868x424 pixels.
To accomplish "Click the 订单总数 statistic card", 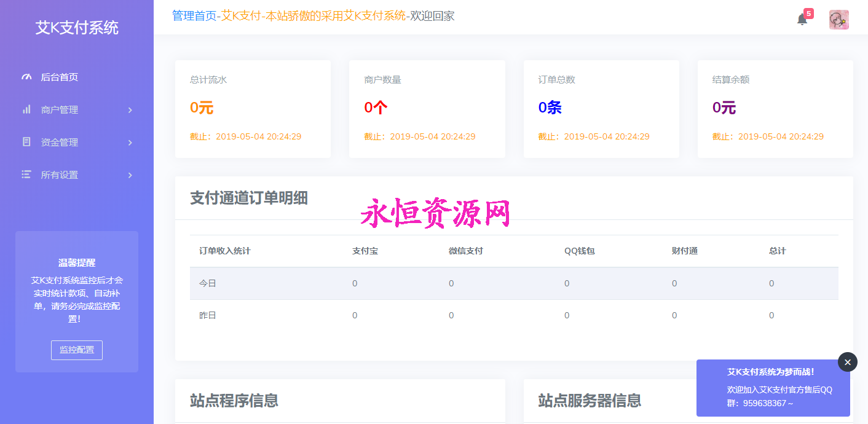I will tap(601, 108).
